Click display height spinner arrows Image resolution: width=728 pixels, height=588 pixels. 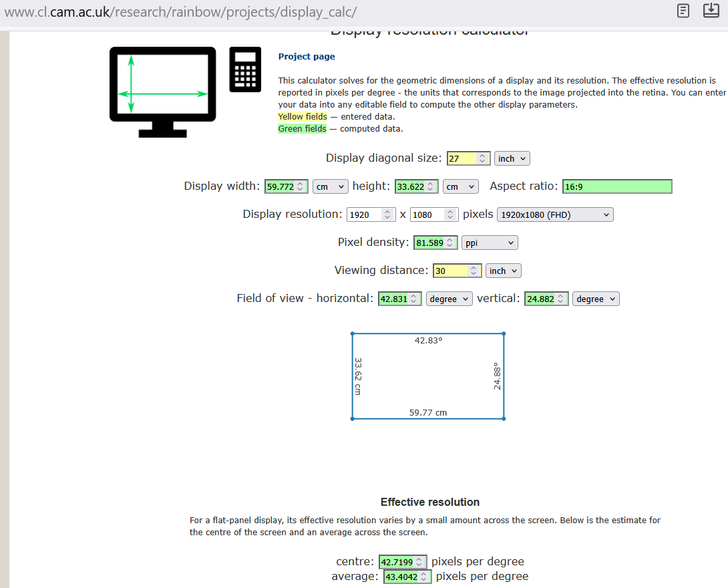click(430, 186)
